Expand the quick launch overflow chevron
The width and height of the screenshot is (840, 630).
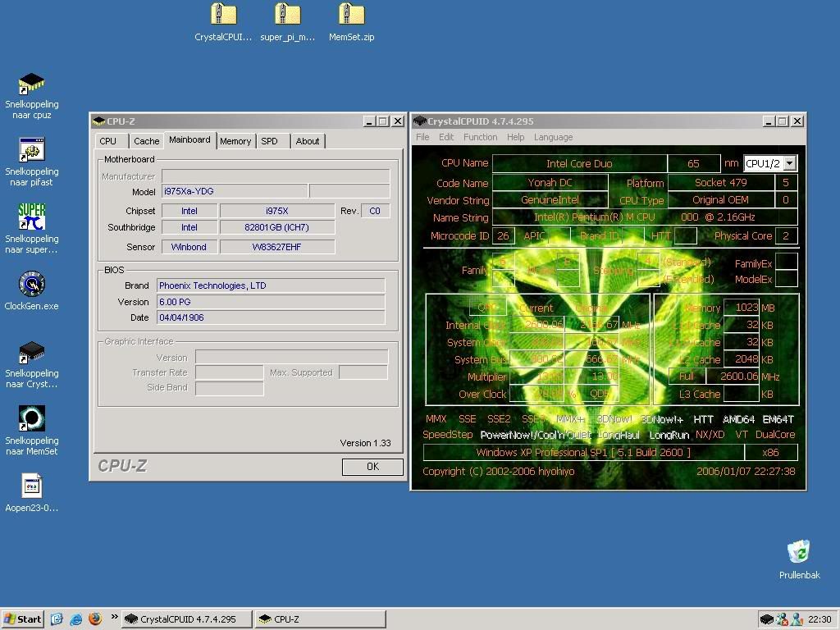coord(114,619)
